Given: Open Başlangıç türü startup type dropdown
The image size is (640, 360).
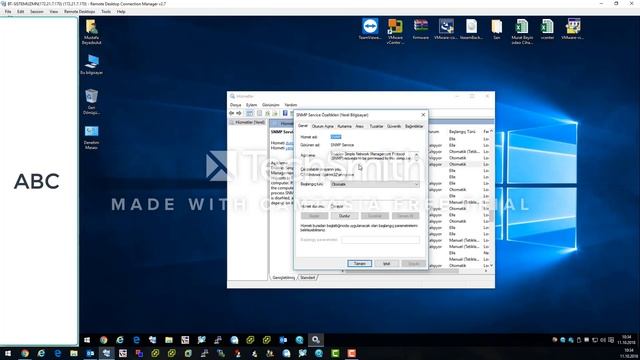Looking at the screenshot, I should click(375, 184).
